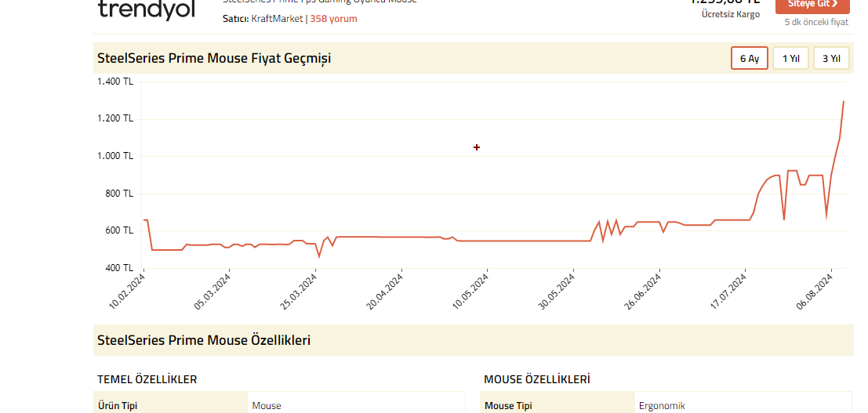Click the 10.05.2024 date label
Screen dimensions: 868x413
(x=470, y=292)
